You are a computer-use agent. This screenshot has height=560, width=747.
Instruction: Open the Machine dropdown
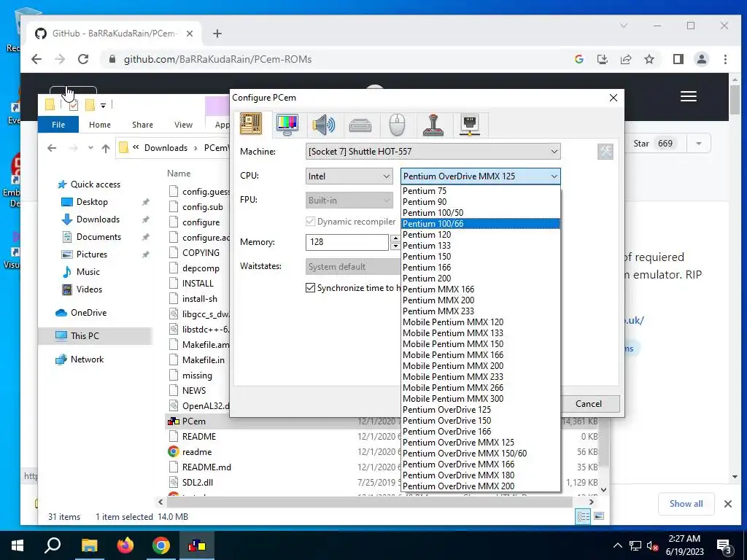[433, 152]
